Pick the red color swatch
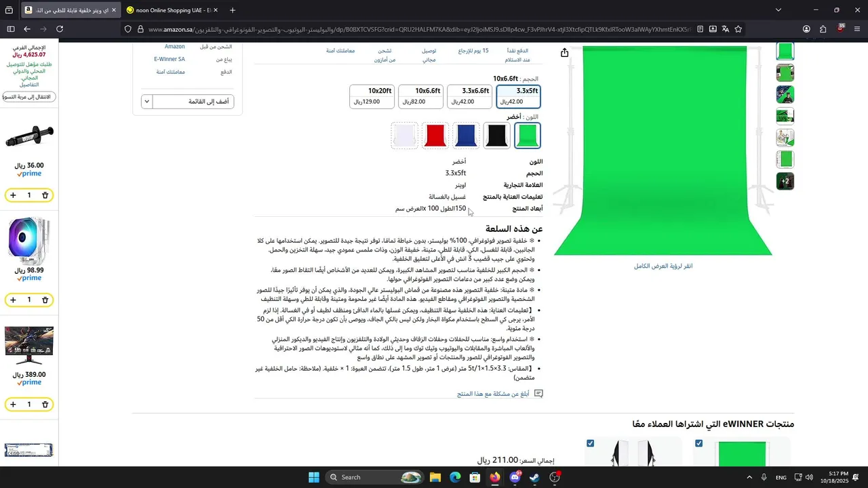 pos(435,136)
